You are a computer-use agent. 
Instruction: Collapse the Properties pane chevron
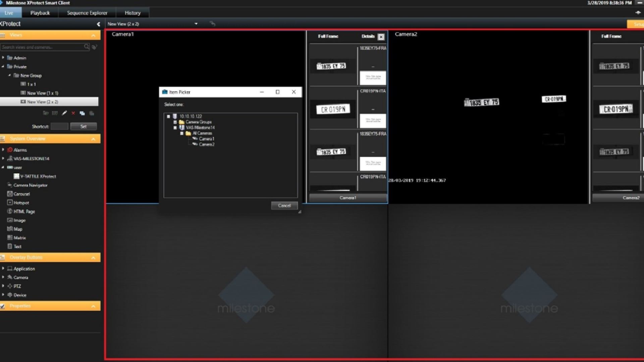(x=93, y=306)
